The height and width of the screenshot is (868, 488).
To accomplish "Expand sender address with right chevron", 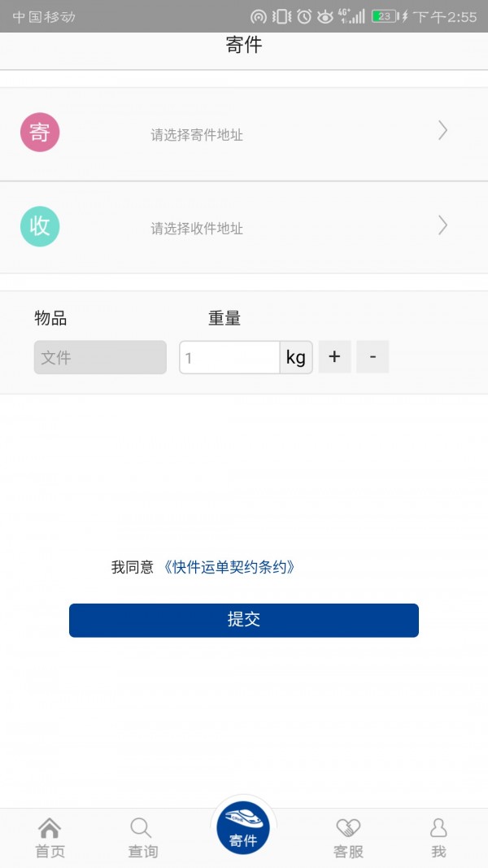I will tap(442, 131).
